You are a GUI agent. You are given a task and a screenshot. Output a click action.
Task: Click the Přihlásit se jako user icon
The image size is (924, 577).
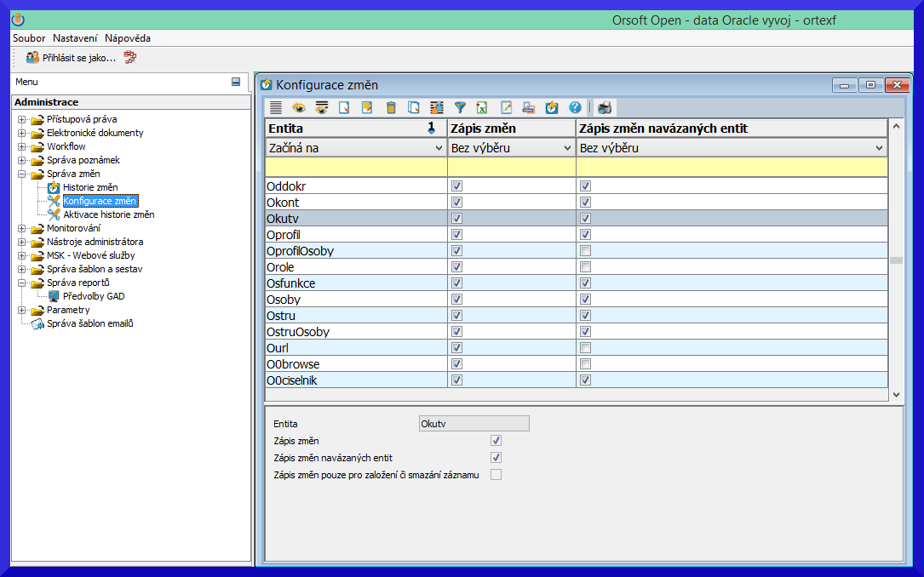tap(32, 58)
